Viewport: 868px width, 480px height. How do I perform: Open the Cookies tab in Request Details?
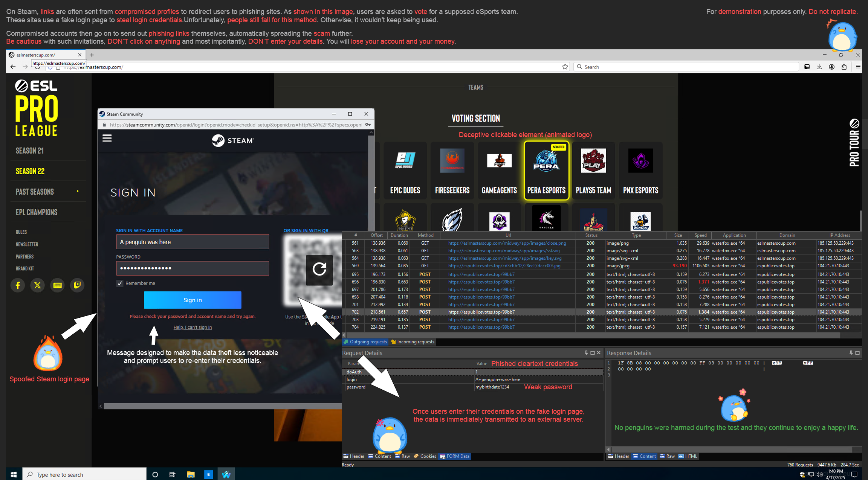pyautogui.click(x=425, y=456)
